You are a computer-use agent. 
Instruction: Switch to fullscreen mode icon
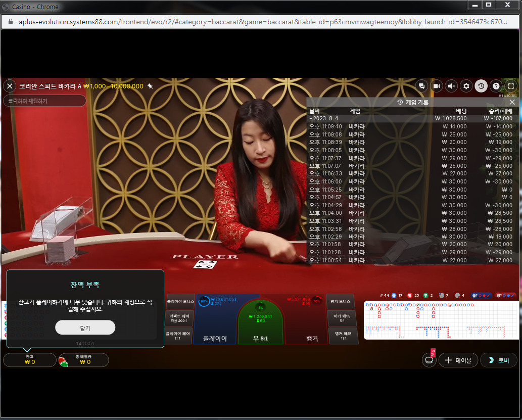pos(511,86)
